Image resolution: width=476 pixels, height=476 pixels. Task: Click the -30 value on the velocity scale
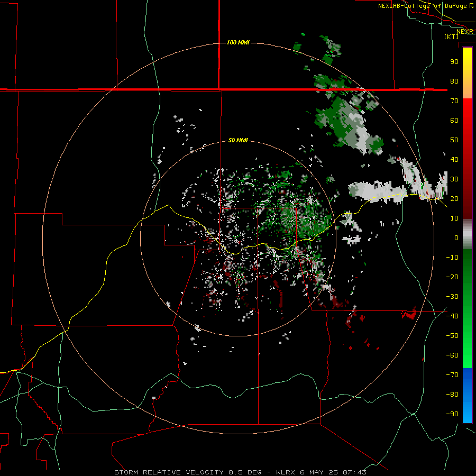(x=452, y=297)
